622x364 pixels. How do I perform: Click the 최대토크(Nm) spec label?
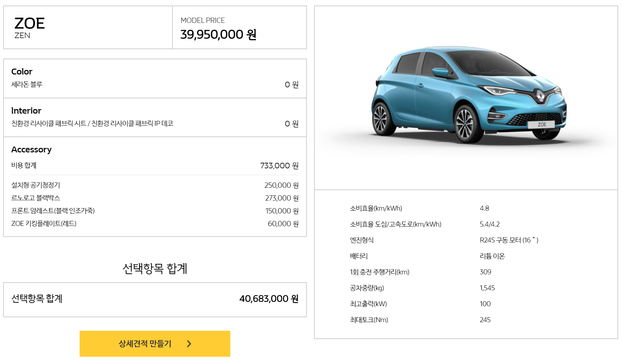369,320
